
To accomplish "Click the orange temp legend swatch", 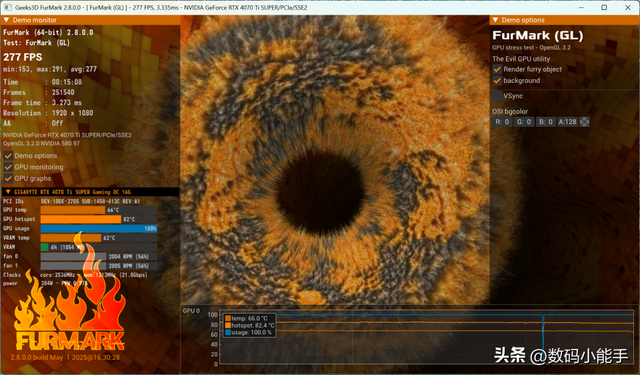I will (x=228, y=318).
